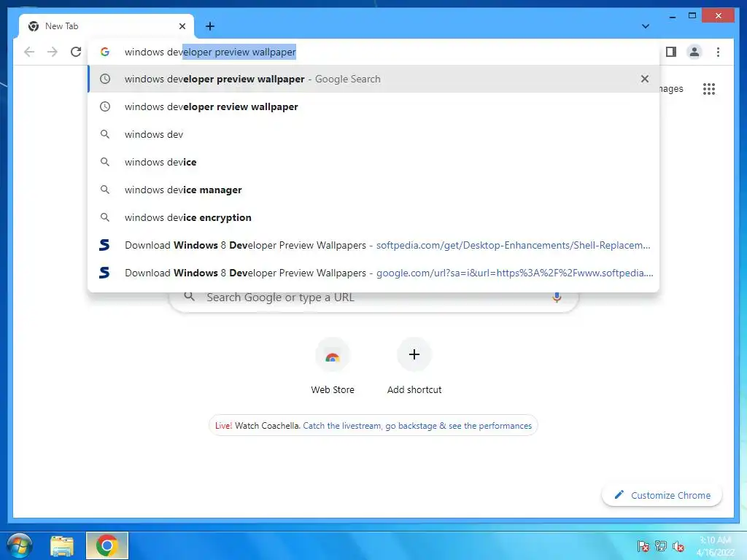747x560 pixels.
Task: Go forward using the forward arrow
Action: click(53, 52)
